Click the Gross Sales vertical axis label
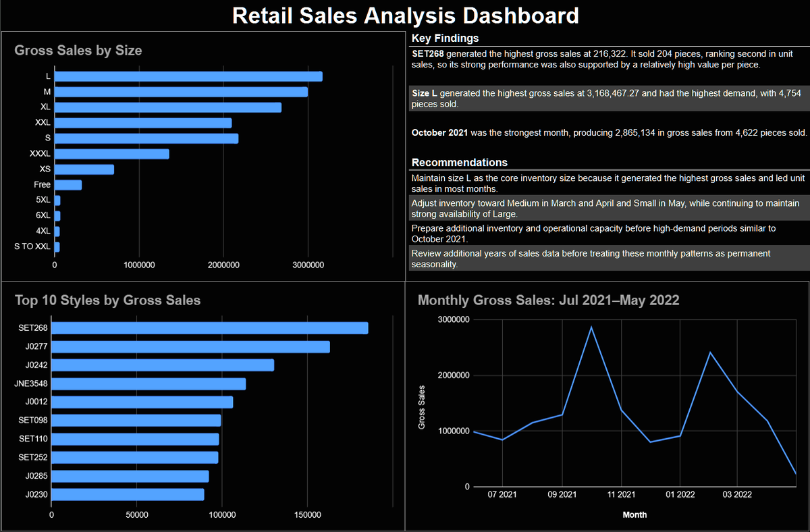Viewport: 810px width, 532px height. coord(422,406)
